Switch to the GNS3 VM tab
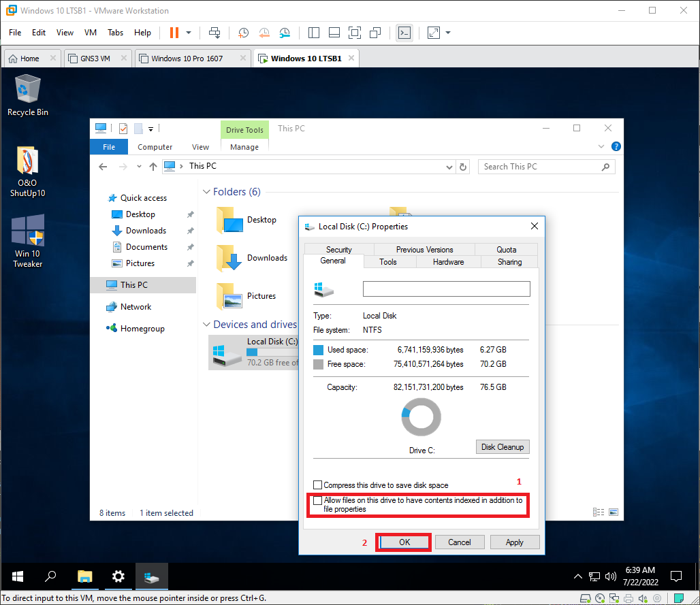Image resolution: width=700 pixels, height=605 pixels. pos(95,59)
